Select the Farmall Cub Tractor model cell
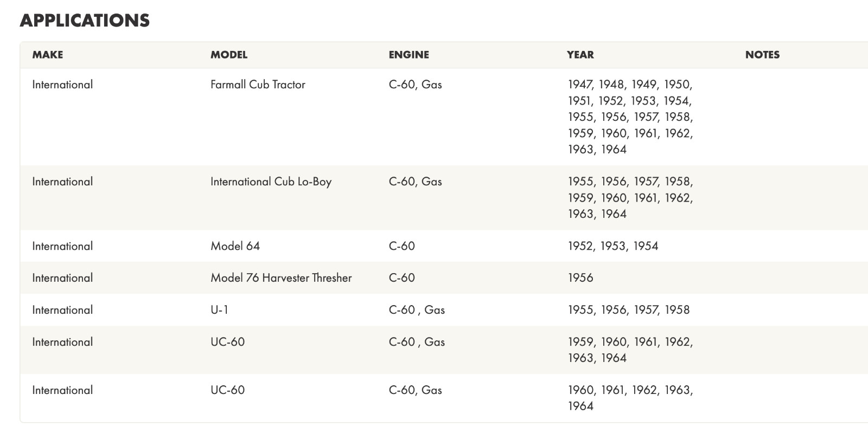The image size is (868, 446). (258, 85)
